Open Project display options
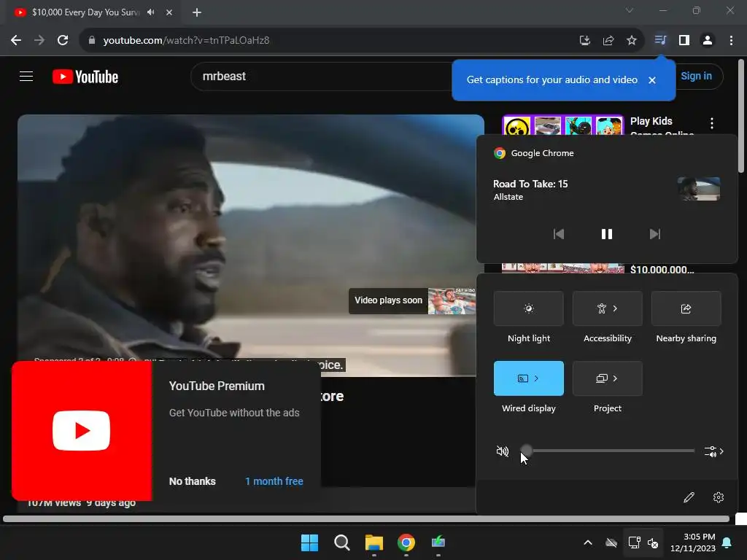The width and height of the screenshot is (747, 560). point(608,378)
